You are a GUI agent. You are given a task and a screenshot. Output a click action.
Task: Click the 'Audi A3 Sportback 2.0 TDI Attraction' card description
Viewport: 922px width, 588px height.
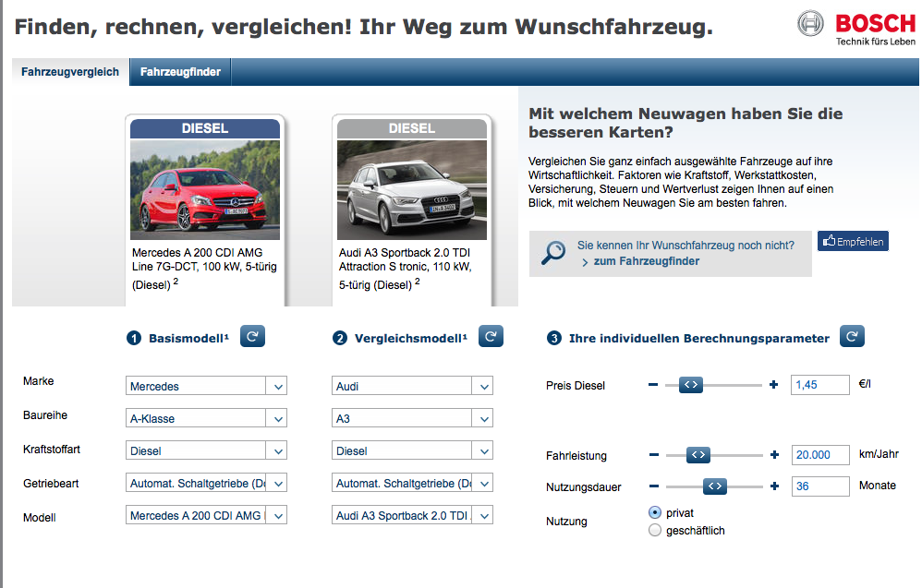tap(406, 269)
